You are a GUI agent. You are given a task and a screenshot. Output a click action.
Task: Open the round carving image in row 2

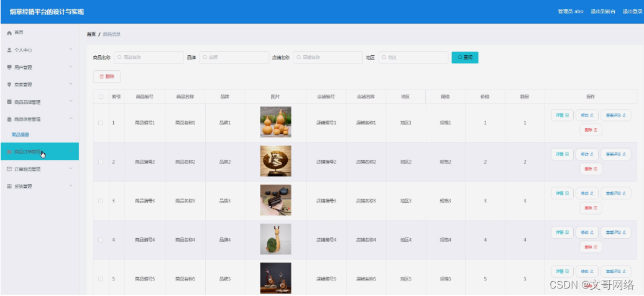pos(275,161)
